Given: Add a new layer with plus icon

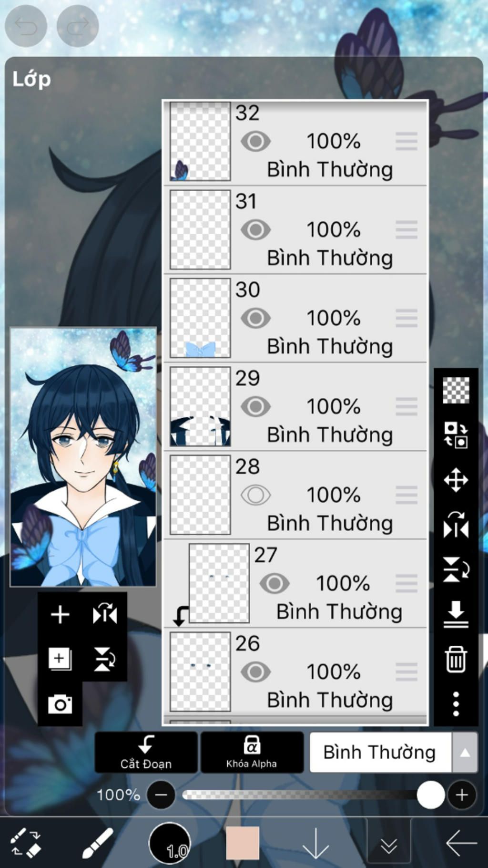Looking at the screenshot, I should point(60,614).
